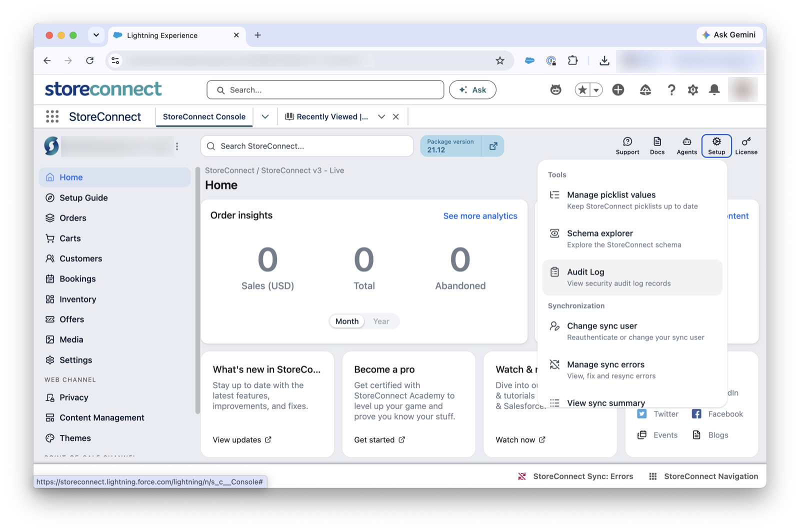Click View updates link
Image resolution: width=800 pixels, height=532 pixels.
tap(242, 439)
